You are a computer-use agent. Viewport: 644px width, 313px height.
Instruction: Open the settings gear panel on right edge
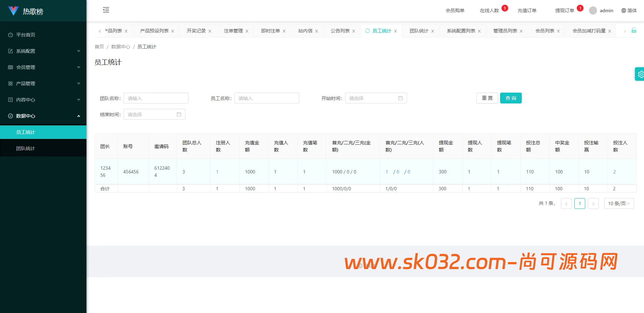[x=640, y=74]
